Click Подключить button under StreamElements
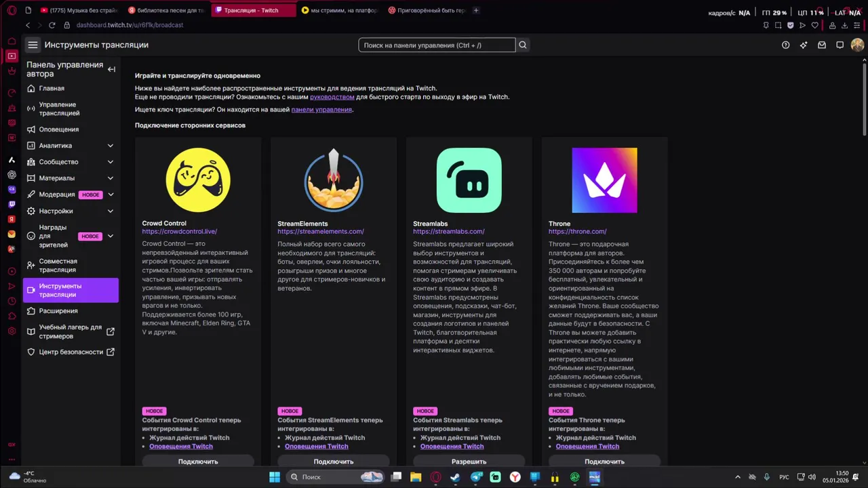This screenshot has width=868, height=488. pyautogui.click(x=334, y=461)
